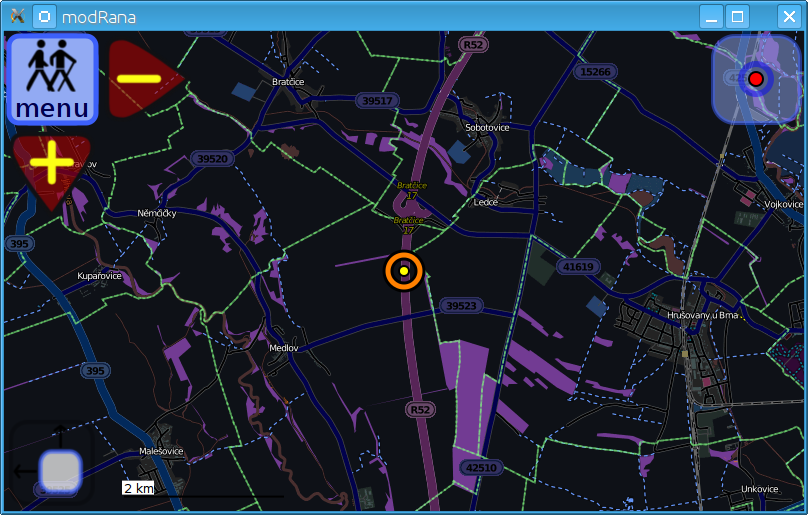The width and height of the screenshot is (808, 515).
Task: Maximize the modRana window
Action: (738, 16)
